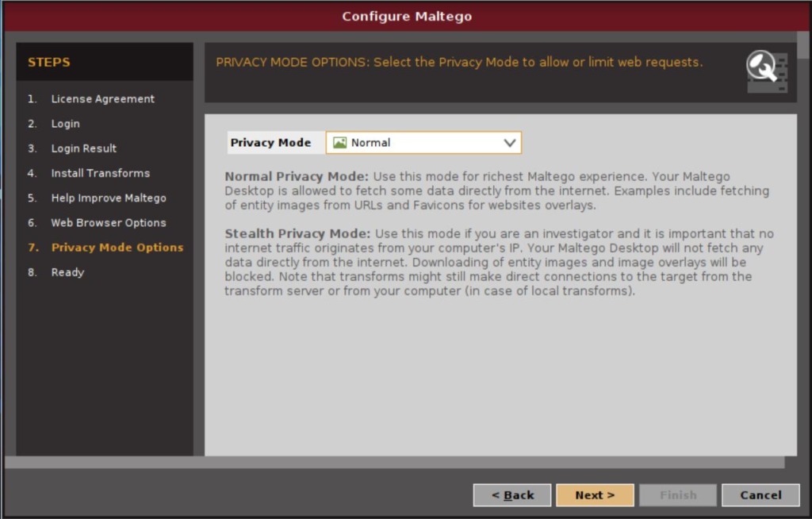The height and width of the screenshot is (519, 812).
Task: Select the Ready step in sidebar
Action: coord(67,272)
